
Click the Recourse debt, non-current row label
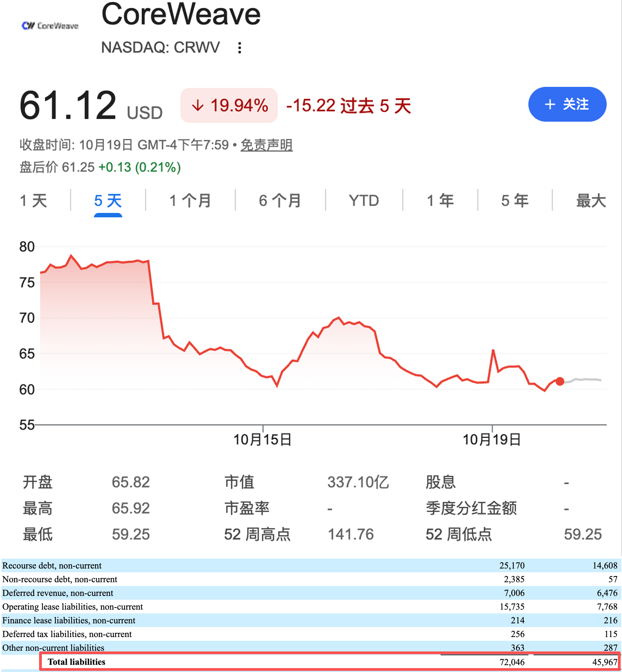pos(52,565)
